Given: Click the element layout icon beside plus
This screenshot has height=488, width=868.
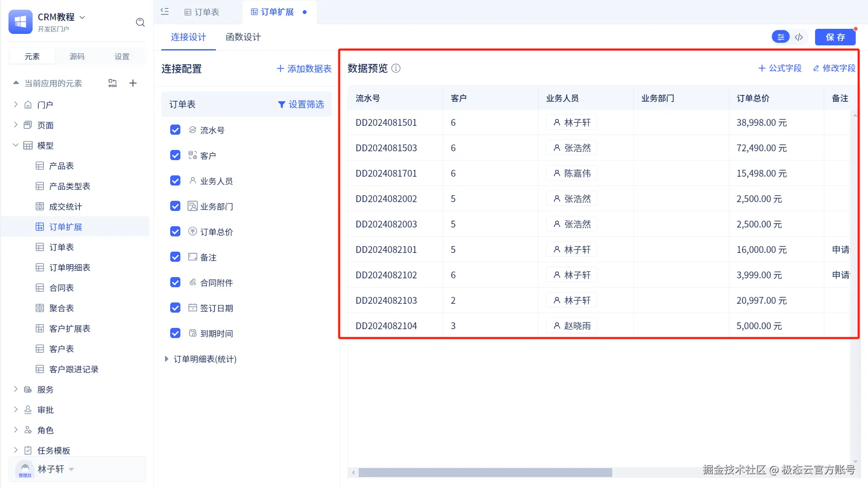Looking at the screenshot, I should 113,83.
